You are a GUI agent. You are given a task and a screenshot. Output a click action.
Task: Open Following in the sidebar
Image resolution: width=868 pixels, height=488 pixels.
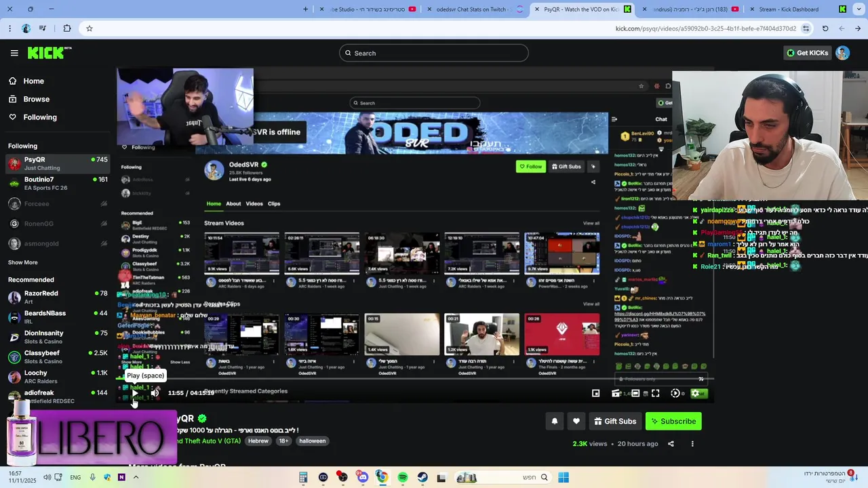[x=40, y=117]
